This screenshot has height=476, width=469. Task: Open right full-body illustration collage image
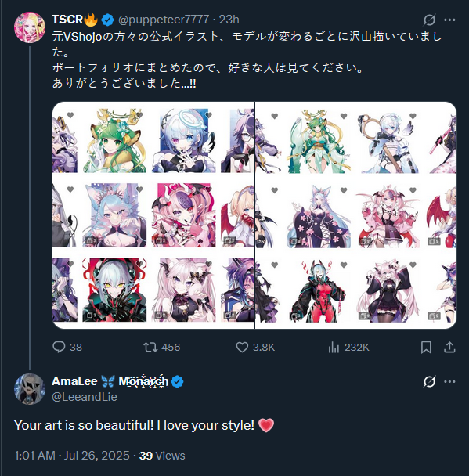click(x=355, y=215)
